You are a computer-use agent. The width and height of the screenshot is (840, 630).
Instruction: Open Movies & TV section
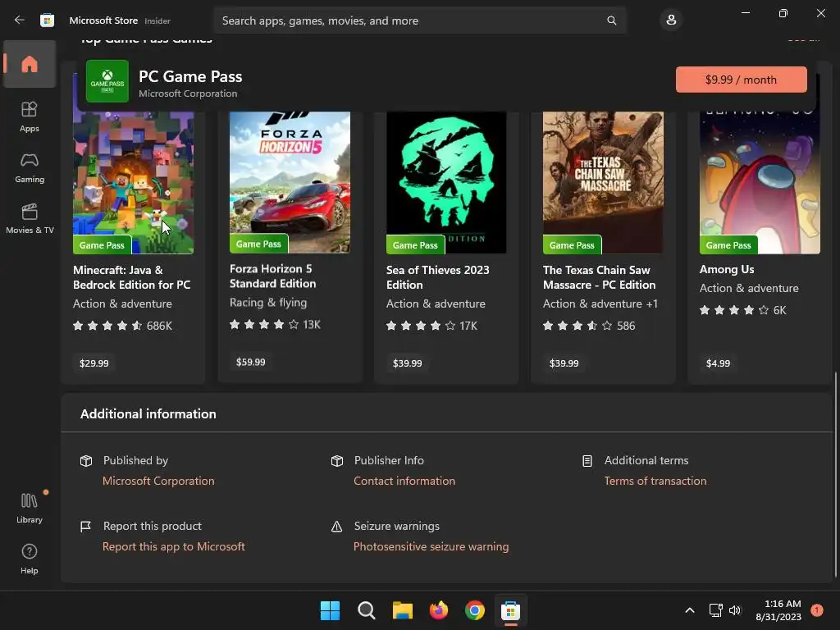pyautogui.click(x=30, y=218)
